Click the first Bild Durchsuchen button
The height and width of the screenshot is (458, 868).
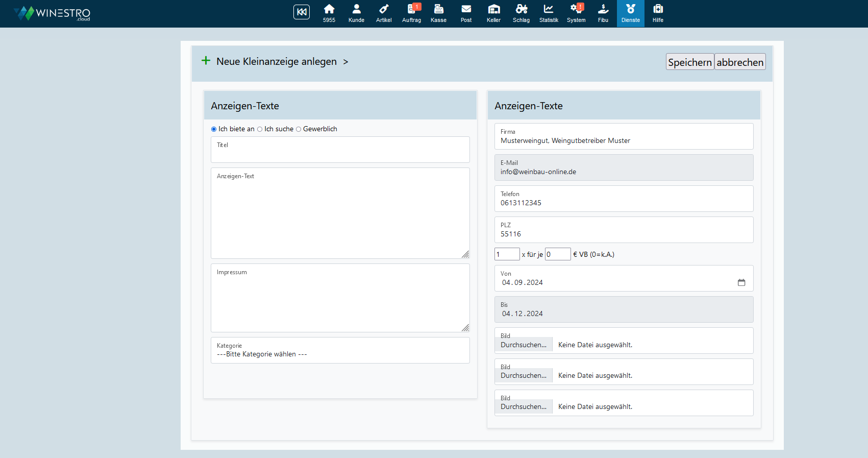click(x=524, y=345)
